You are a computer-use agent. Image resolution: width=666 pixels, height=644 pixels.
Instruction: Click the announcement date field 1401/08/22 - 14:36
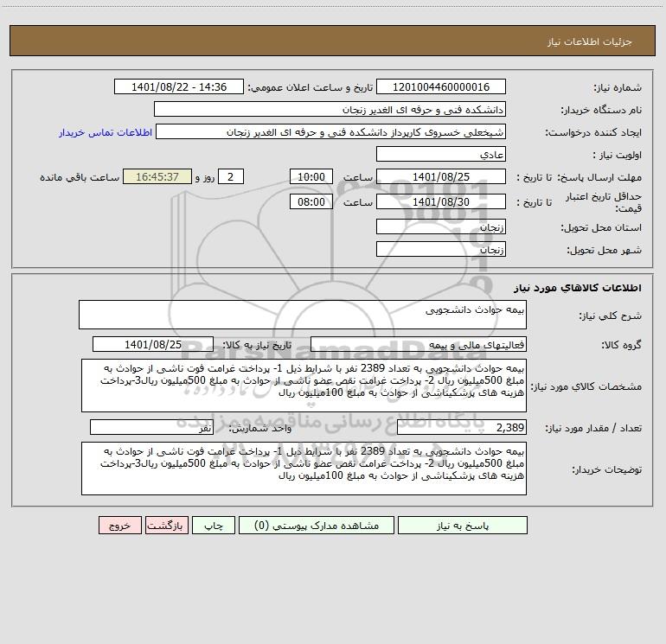click(179, 86)
